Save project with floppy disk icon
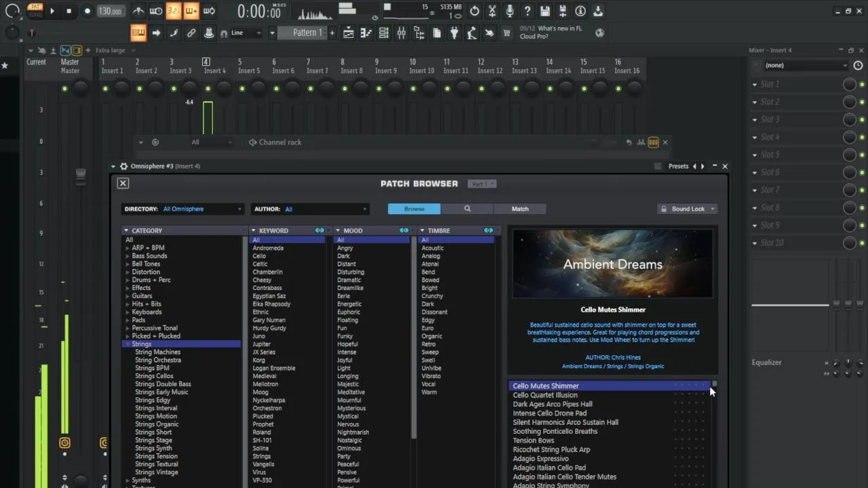This screenshot has width=868, height=488. tap(545, 11)
